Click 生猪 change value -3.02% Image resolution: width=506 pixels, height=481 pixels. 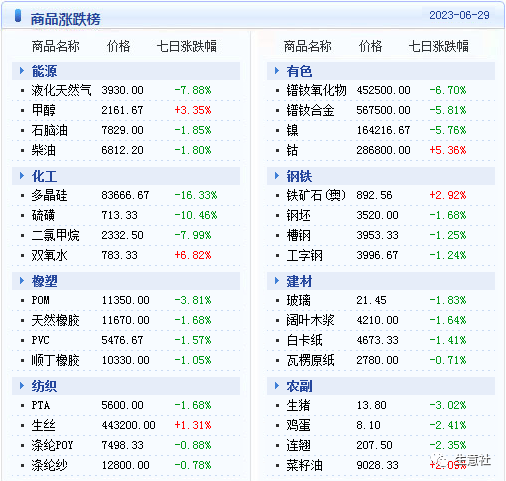(x=448, y=405)
